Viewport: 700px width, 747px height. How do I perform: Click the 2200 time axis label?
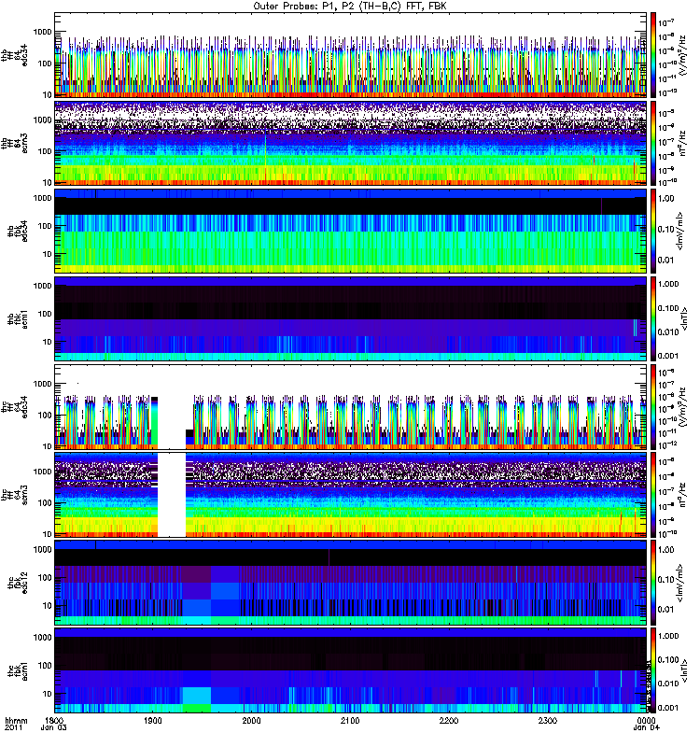[449, 720]
